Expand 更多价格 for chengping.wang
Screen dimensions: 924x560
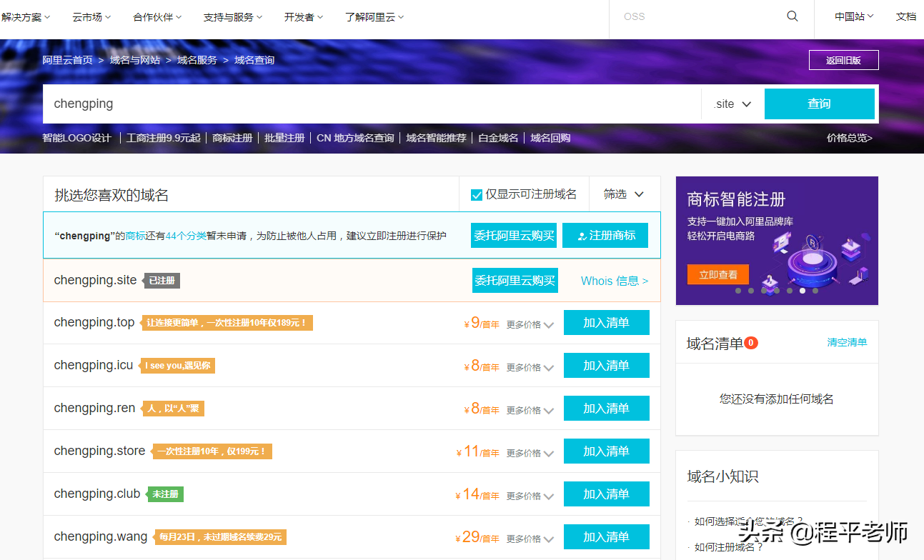pos(530,539)
